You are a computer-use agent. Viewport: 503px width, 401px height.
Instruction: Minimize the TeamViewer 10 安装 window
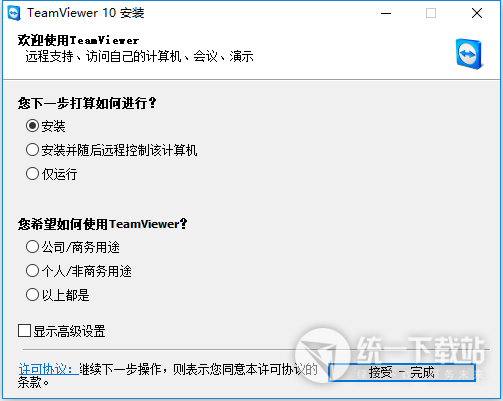tap(386, 13)
